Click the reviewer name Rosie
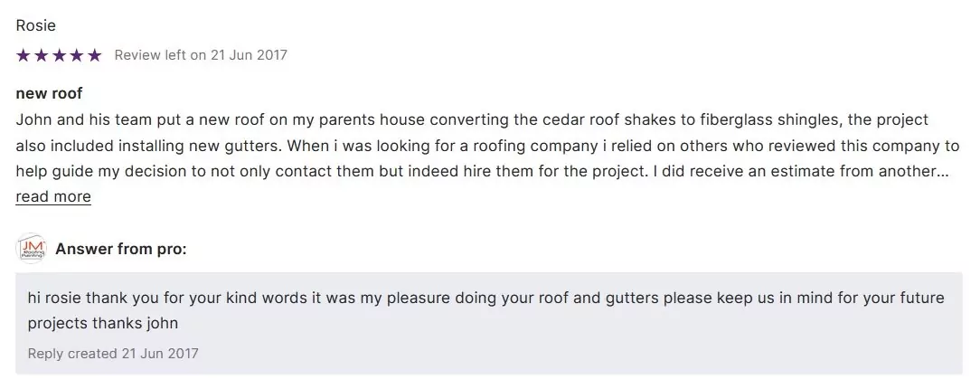 point(35,24)
